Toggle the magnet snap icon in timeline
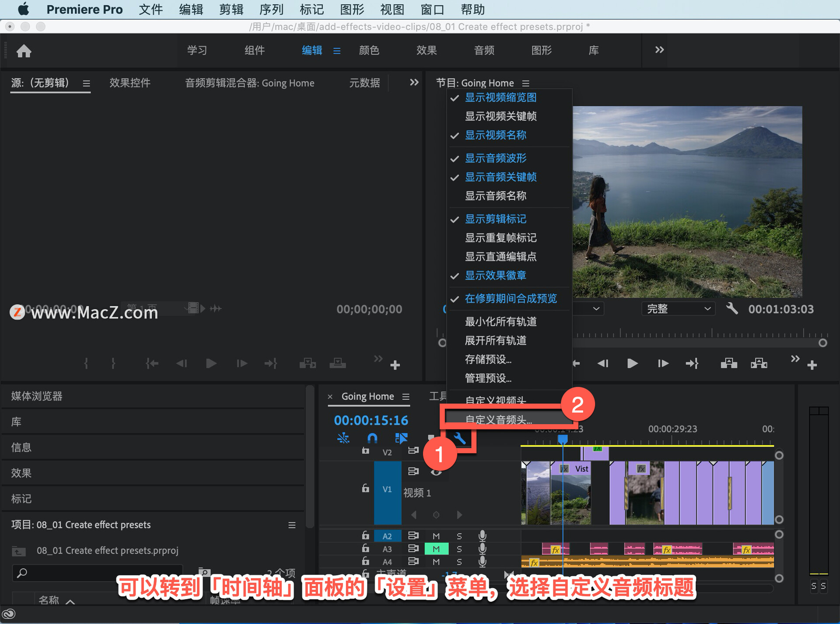The image size is (840, 624). 372,438
